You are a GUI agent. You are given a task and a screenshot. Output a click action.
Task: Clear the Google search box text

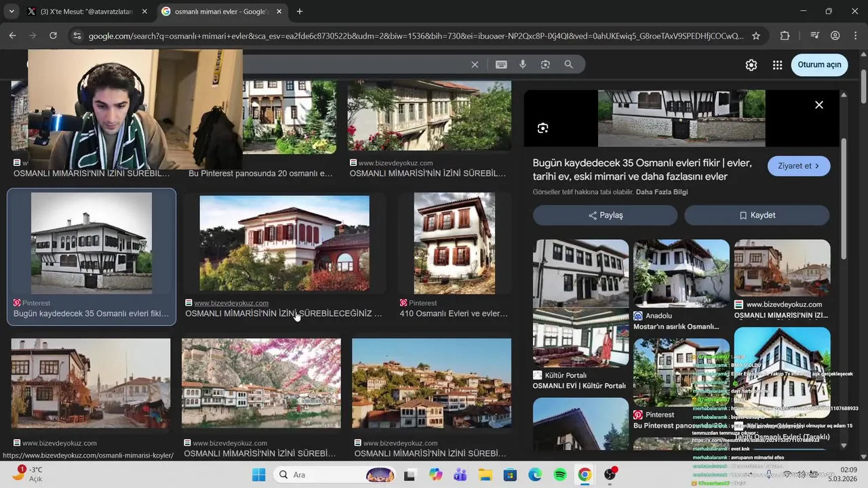[x=475, y=64]
